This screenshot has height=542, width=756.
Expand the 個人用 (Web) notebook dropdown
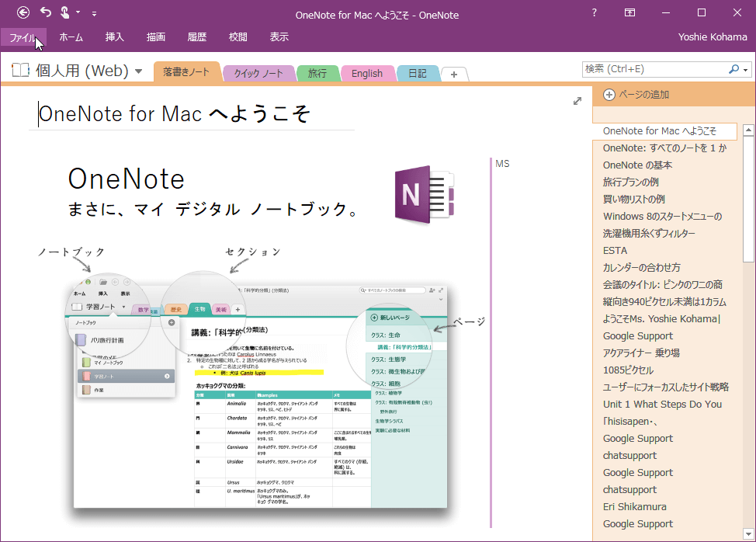[138, 71]
